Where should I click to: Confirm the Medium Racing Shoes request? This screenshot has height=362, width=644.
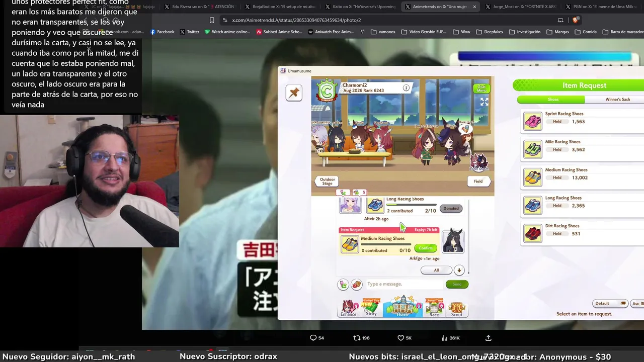[426, 248]
